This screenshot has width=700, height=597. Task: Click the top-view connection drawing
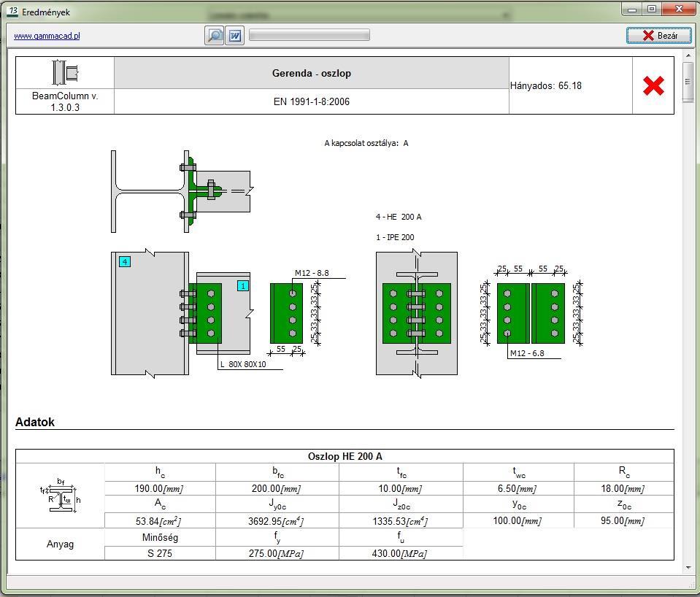[x=182, y=191]
